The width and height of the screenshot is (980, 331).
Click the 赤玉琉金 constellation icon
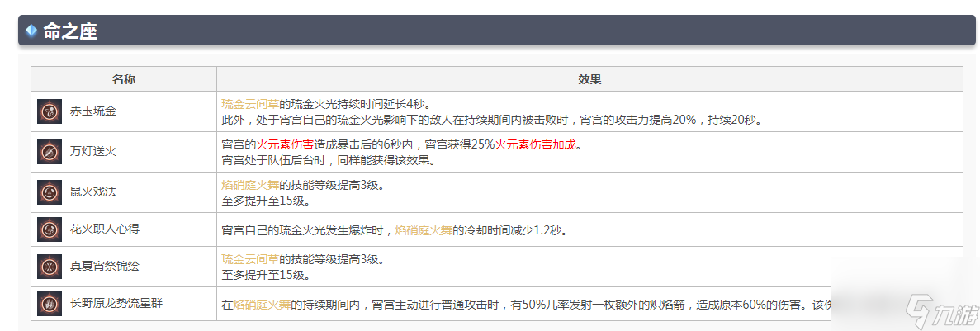click(x=50, y=111)
